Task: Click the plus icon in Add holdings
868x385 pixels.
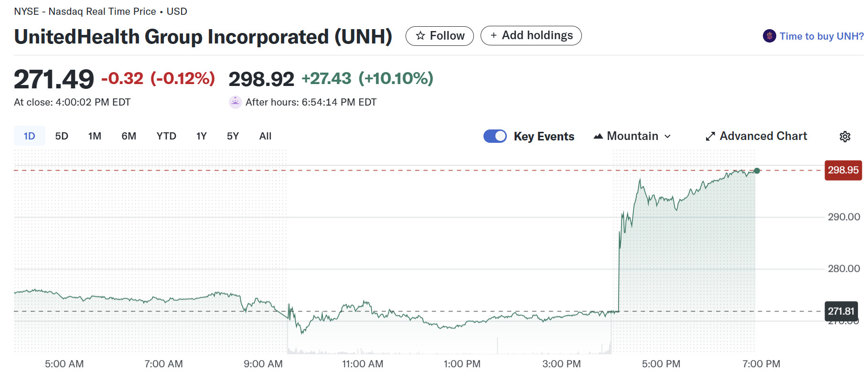Action: tap(493, 35)
